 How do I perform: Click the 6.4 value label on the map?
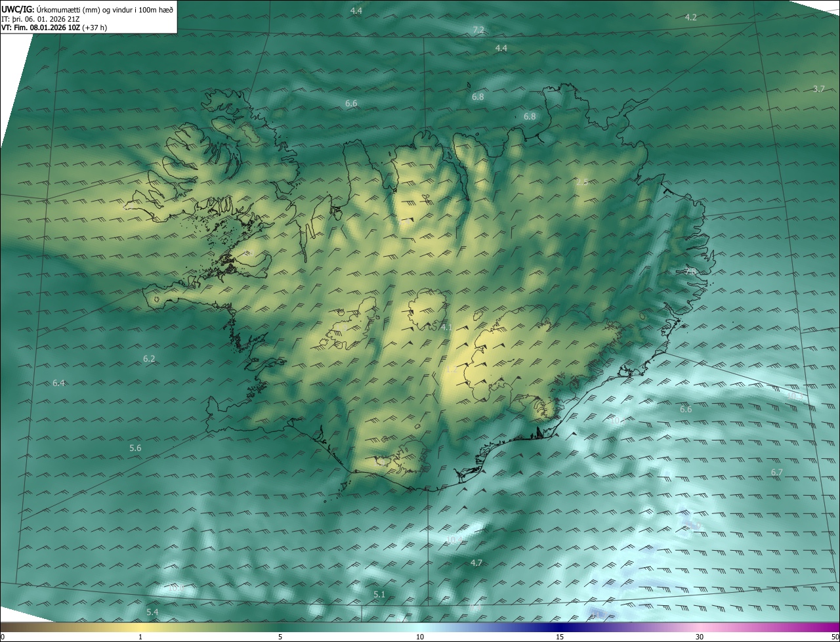pyautogui.click(x=58, y=383)
